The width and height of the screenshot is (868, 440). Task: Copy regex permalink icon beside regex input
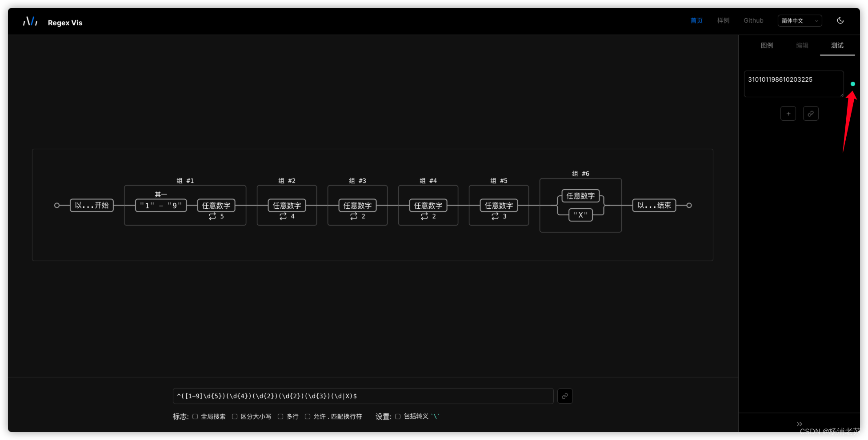565,396
